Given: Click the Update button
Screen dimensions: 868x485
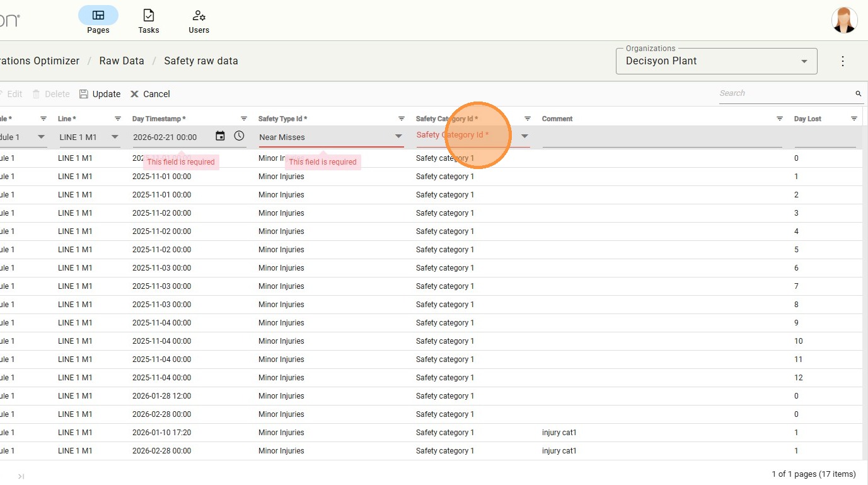Looking at the screenshot, I should [x=100, y=94].
